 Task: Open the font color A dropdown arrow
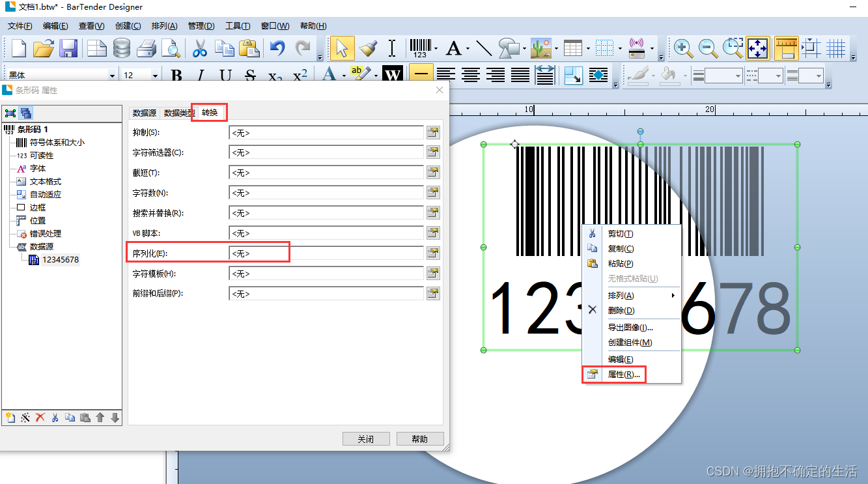pyautogui.click(x=344, y=76)
